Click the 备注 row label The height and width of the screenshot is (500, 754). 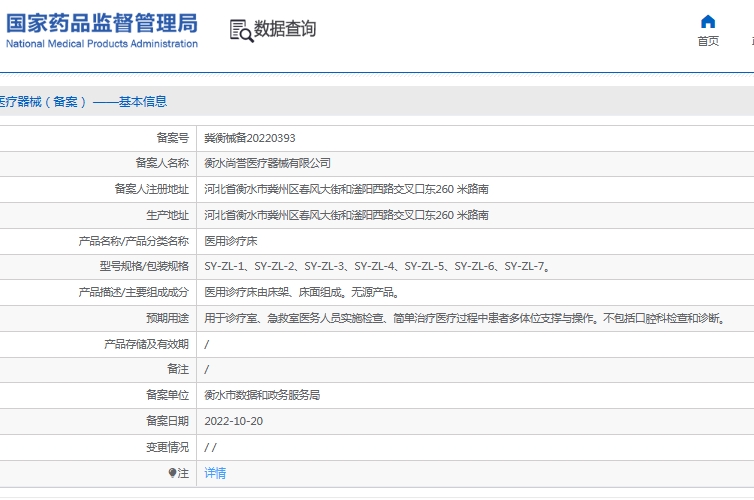coord(178,369)
